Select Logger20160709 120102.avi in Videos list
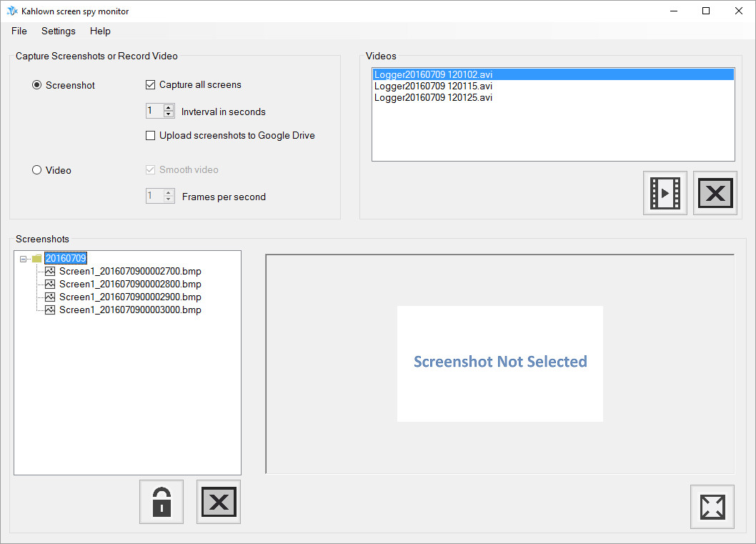The image size is (756, 544). tap(553, 74)
